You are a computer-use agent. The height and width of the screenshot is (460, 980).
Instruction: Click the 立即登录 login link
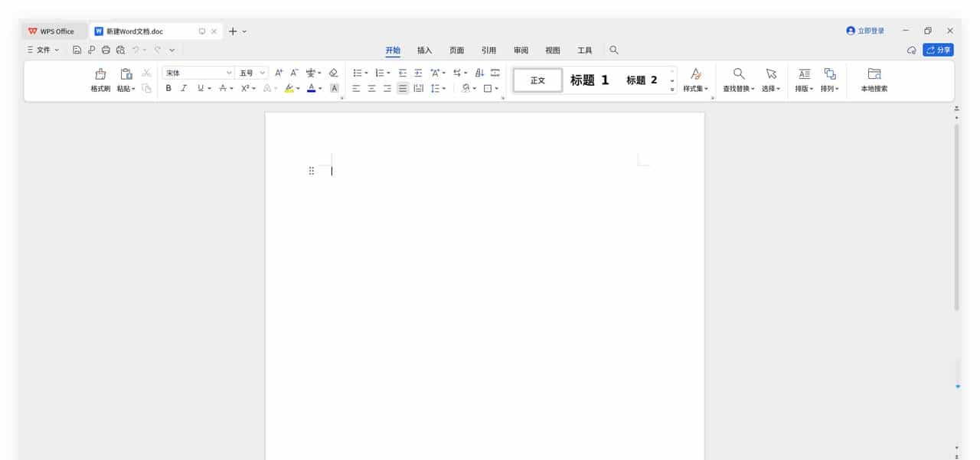[x=866, y=31]
